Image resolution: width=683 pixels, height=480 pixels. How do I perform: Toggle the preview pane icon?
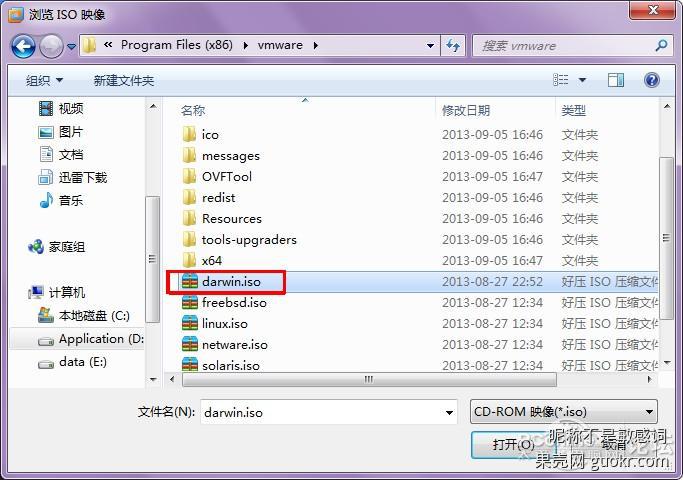pos(616,80)
